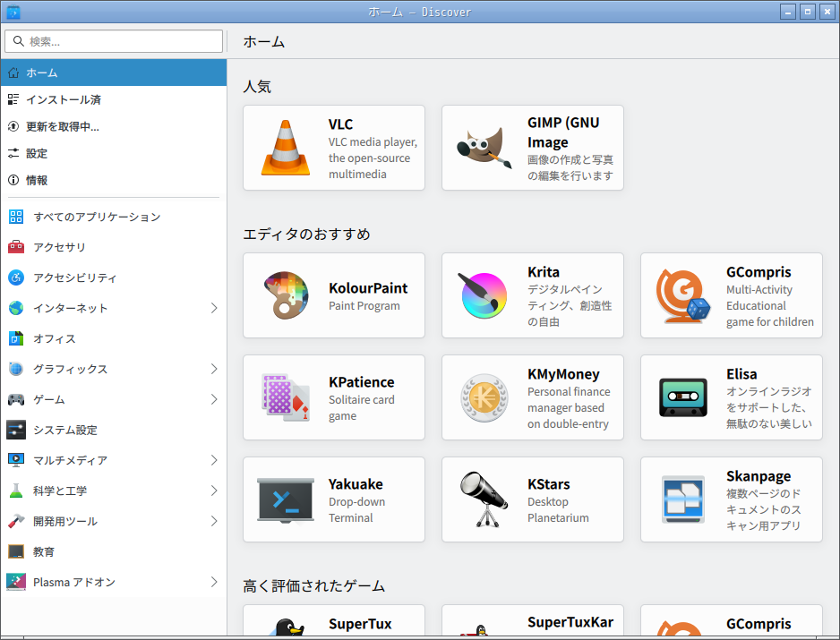Image resolution: width=840 pixels, height=640 pixels.
Task: Click the info icon beside 情報
Action: 13,180
